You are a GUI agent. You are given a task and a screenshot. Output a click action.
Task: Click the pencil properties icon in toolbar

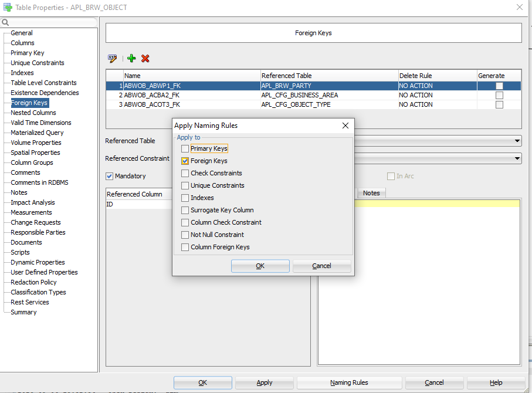tap(112, 59)
